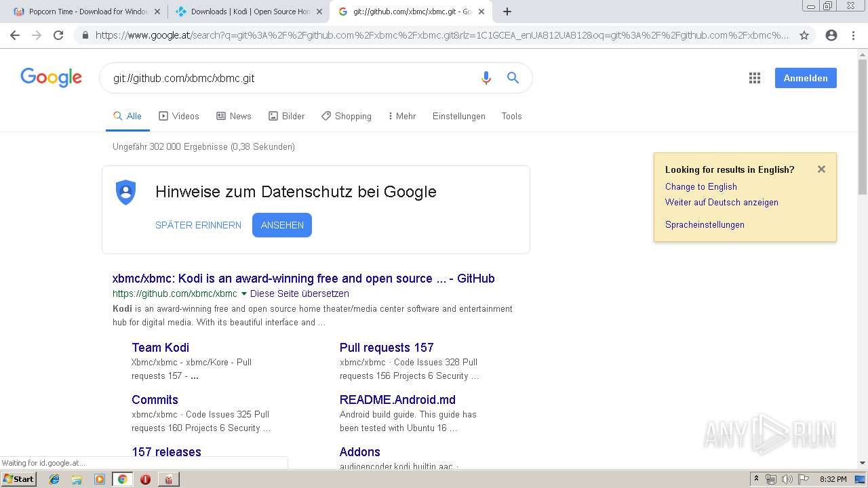Go forward in browser history
Screen dimensions: 868x488
[37, 35]
